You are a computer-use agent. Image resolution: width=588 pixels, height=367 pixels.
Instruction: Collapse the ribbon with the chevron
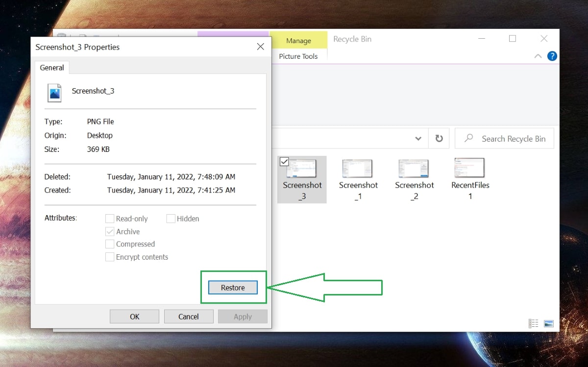(x=538, y=56)
